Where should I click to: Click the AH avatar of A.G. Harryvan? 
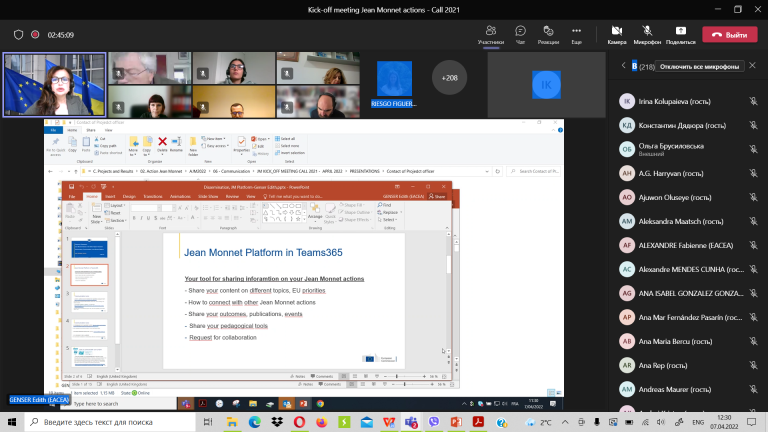[x=626, y=173]
